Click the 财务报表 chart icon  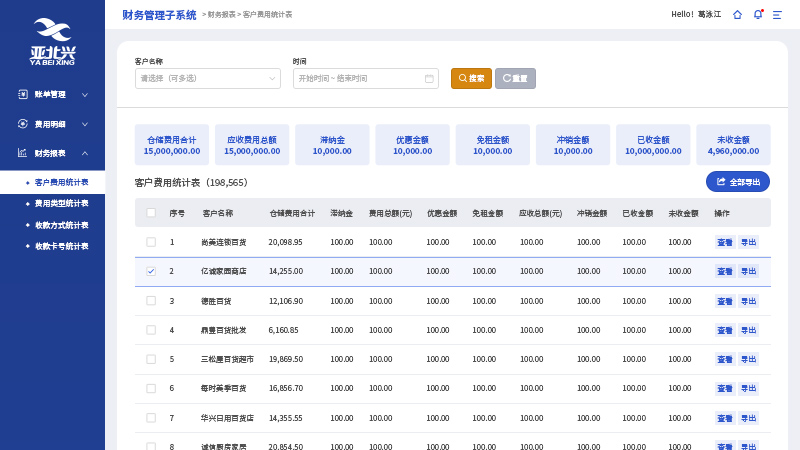(22, 153)
